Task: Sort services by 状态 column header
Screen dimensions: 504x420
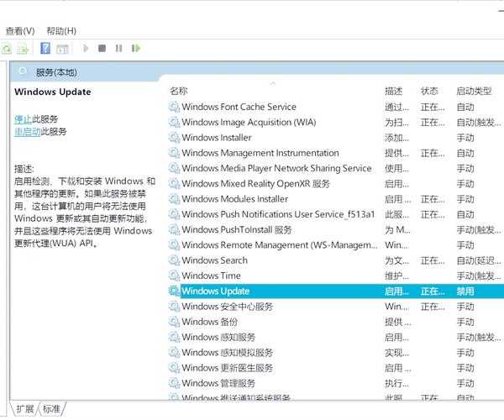Action: point(429,91)
